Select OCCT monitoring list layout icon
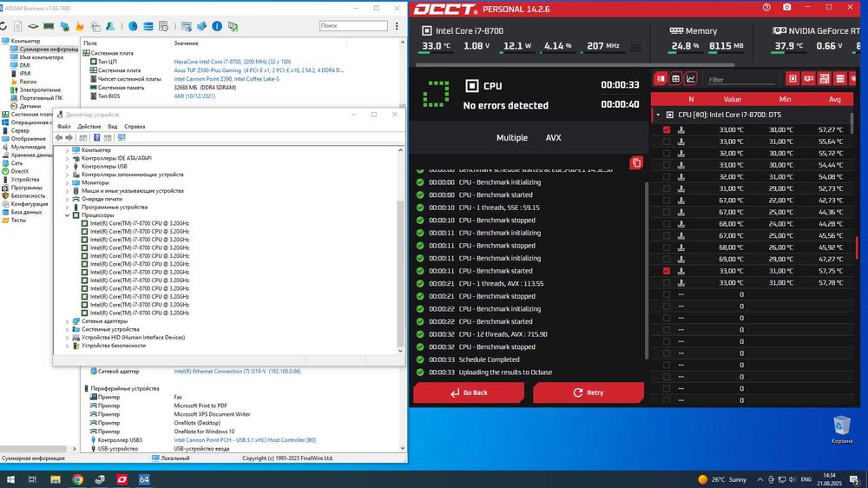The image size is (868, 488). [x=661, y=79]
